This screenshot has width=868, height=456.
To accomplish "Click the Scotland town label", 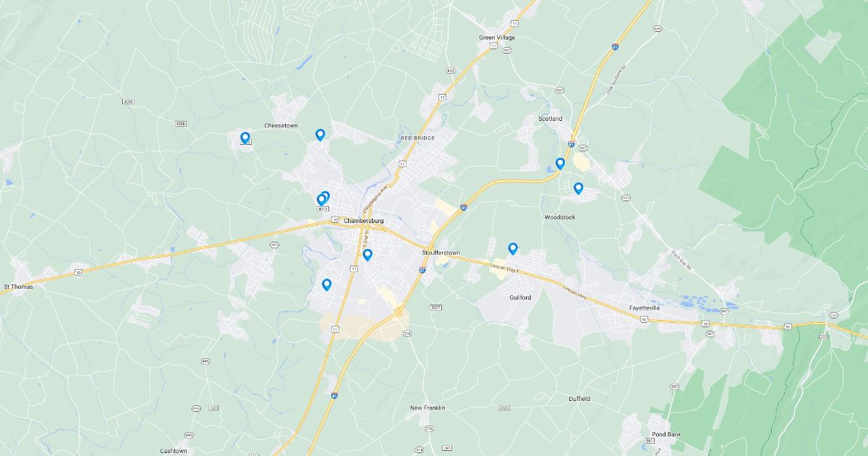I will coord(550,119).
